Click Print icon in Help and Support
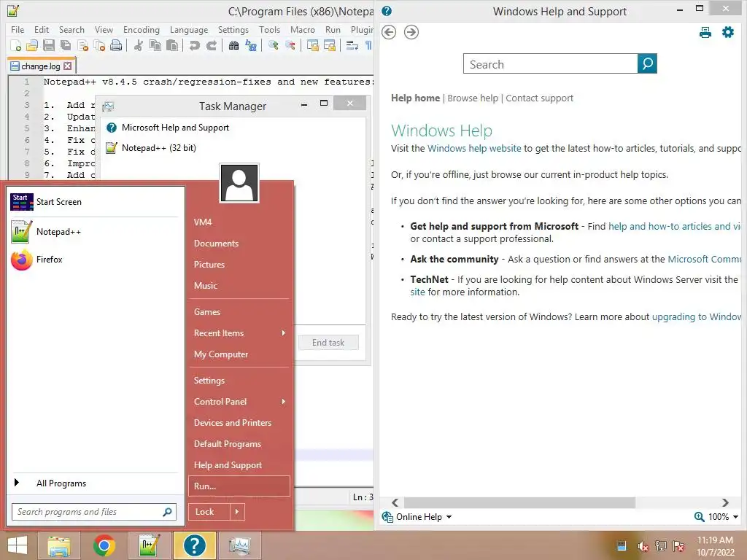 [705, 32]
